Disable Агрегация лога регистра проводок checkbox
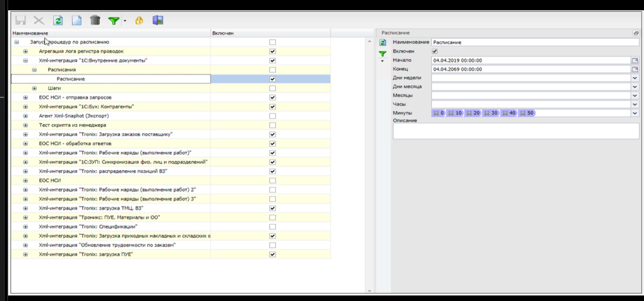Image resolution: width=644 pixels, height=301 pixels. click(273, 52)
